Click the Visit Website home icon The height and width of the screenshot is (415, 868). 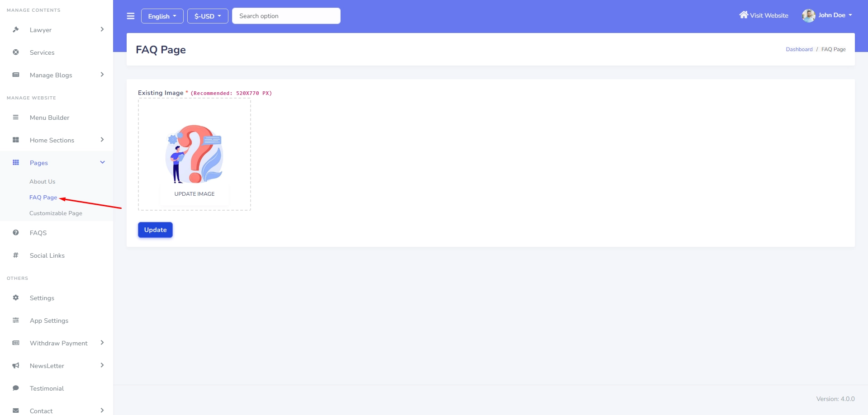click(x=743, y=15)
